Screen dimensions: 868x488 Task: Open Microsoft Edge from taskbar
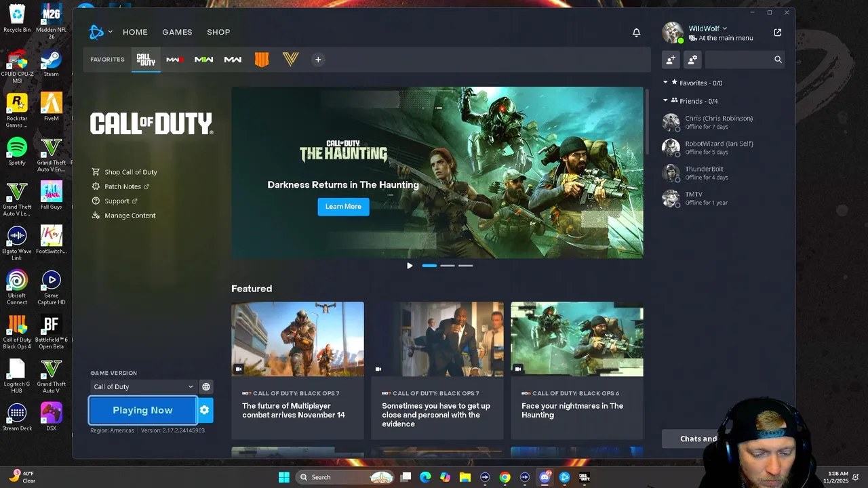pos(425,477)
